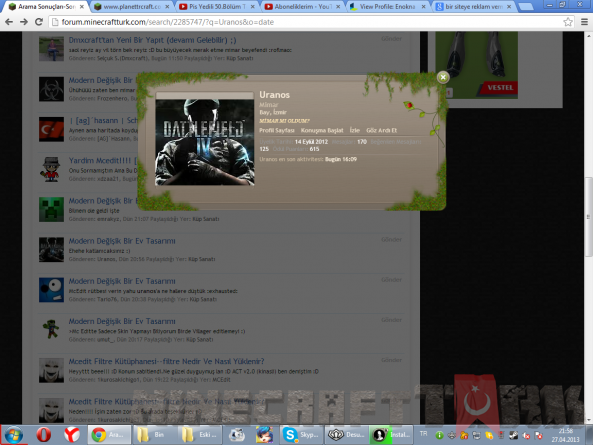Screen dimensions: 593x445
Task: Click the taskbar clock showing 21:58
Action: coord(565,435)
